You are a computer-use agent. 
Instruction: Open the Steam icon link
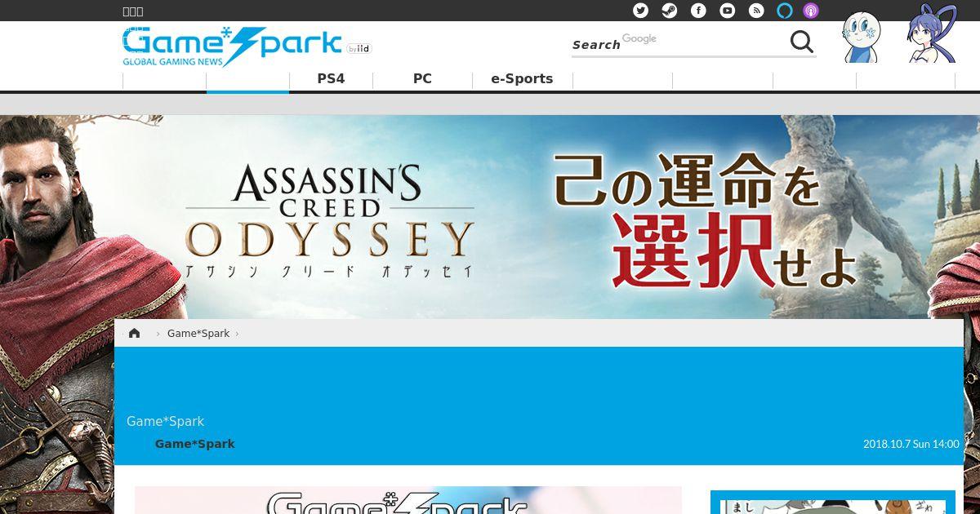click(x=670, y=11)
